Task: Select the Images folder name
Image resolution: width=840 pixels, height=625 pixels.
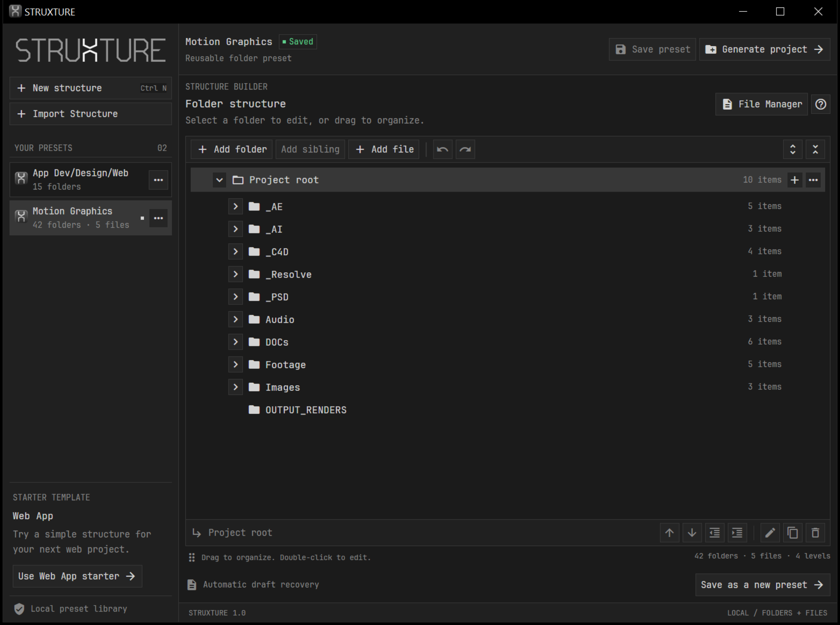Action: pyautogui.click(x=282, y=388)
